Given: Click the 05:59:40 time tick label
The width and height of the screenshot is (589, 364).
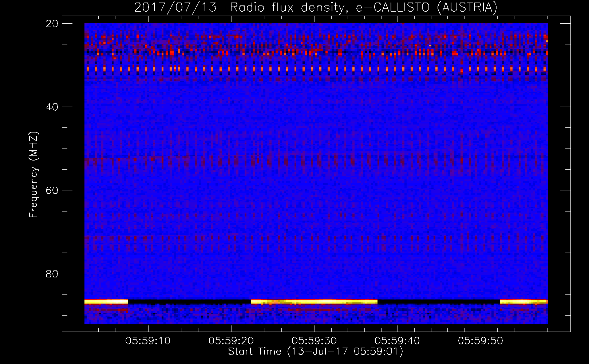Looking at the screenshot, I should click(398, 341).
